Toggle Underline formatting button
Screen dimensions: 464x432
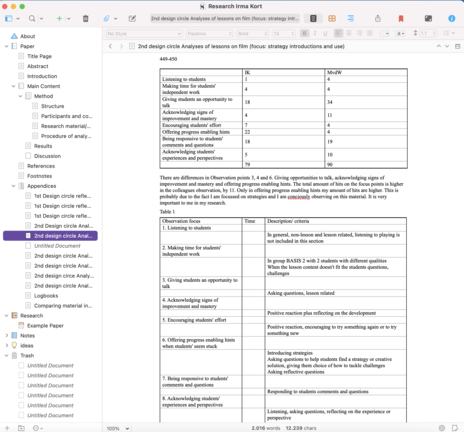[x=325, y=33]
